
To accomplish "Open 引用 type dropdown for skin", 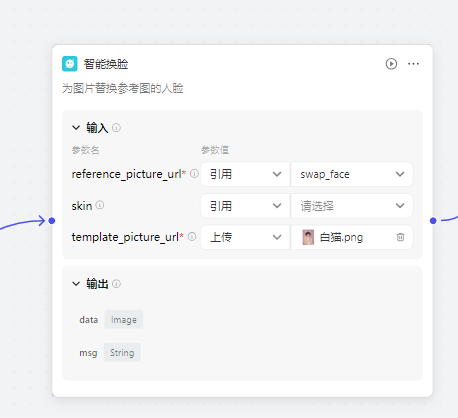I will pyautogui.click(x=245, y=206).
